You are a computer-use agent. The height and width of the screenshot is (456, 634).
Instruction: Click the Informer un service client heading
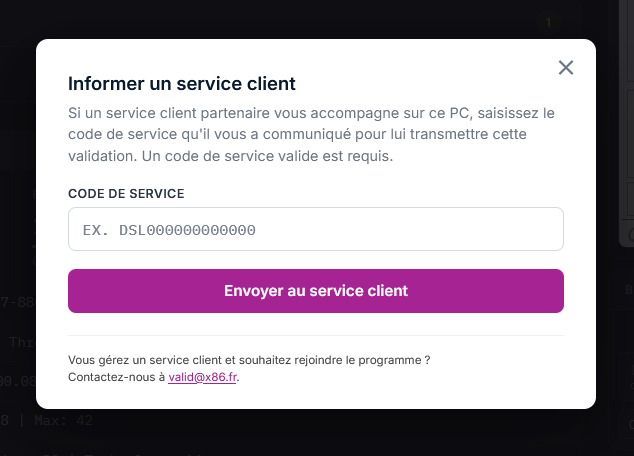point(182,84)
